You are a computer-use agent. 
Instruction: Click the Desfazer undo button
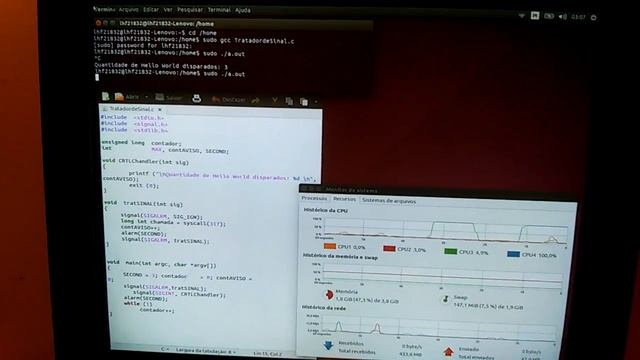pos(229,100)
